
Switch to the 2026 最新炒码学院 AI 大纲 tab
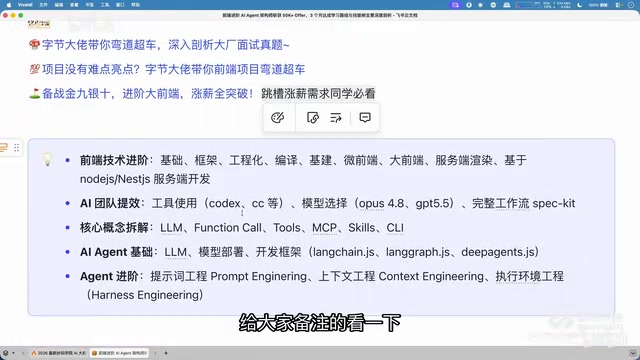[58, 353]
